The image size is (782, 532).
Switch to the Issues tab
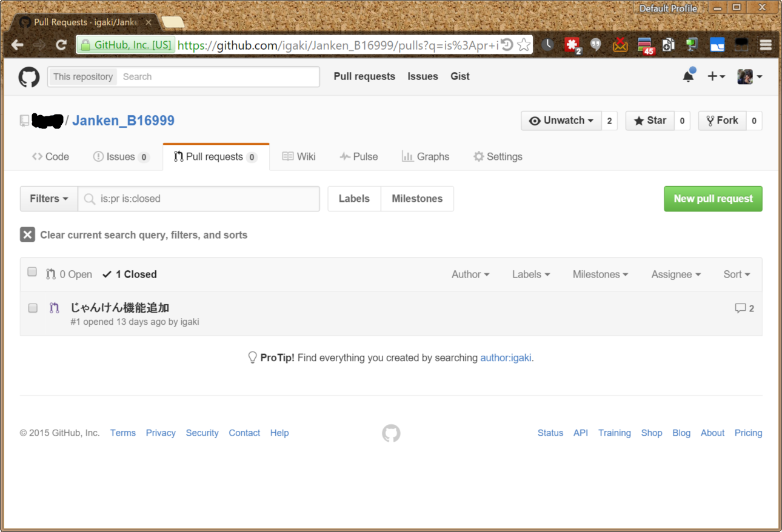(121, 157)
